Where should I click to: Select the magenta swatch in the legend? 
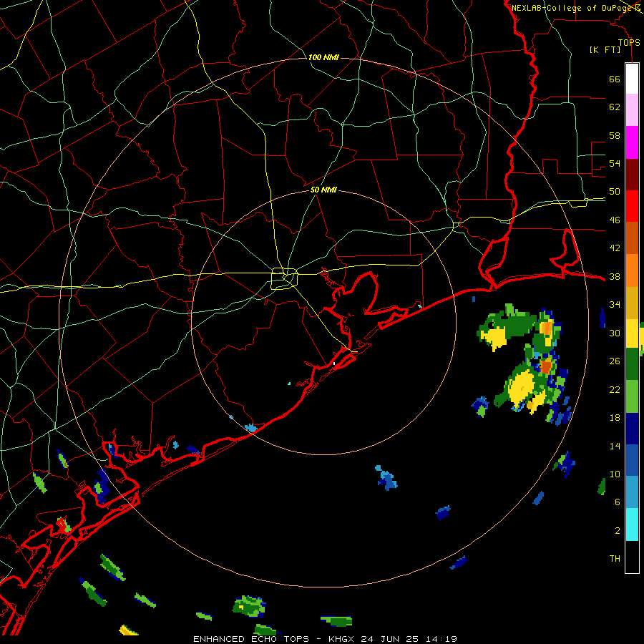[632, 142]
